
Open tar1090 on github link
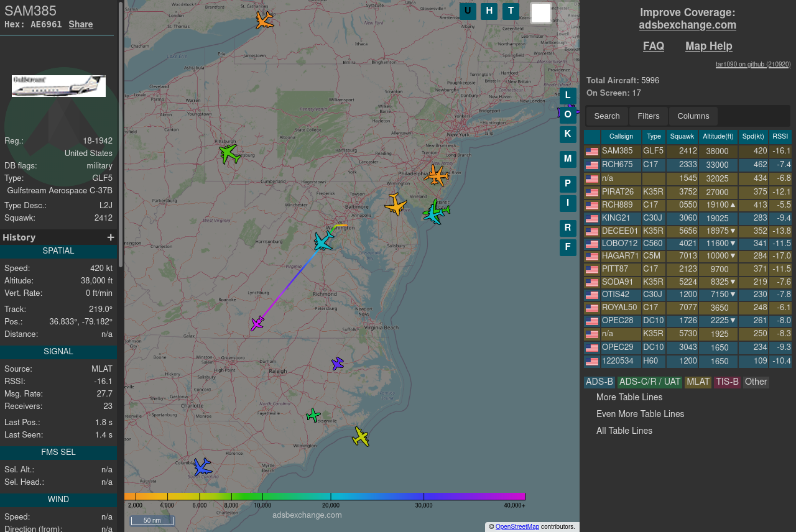pyautogui.click(x=753, y=64)
